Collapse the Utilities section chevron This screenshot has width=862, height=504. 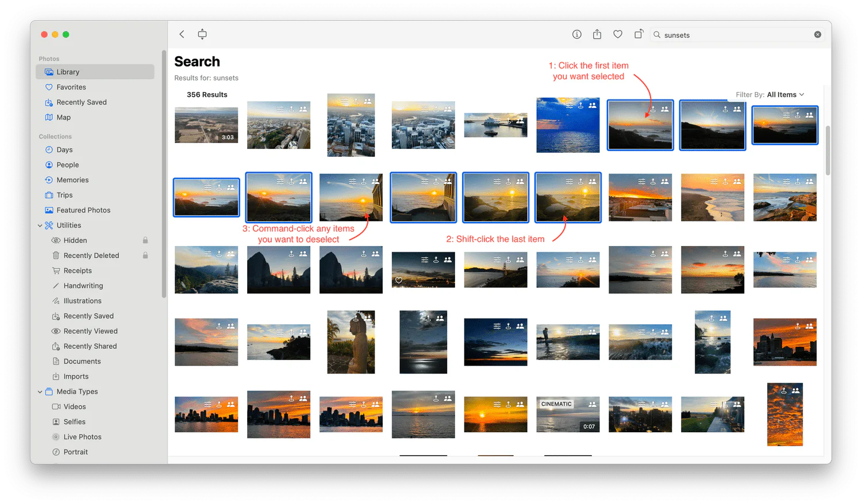(40, 225)
